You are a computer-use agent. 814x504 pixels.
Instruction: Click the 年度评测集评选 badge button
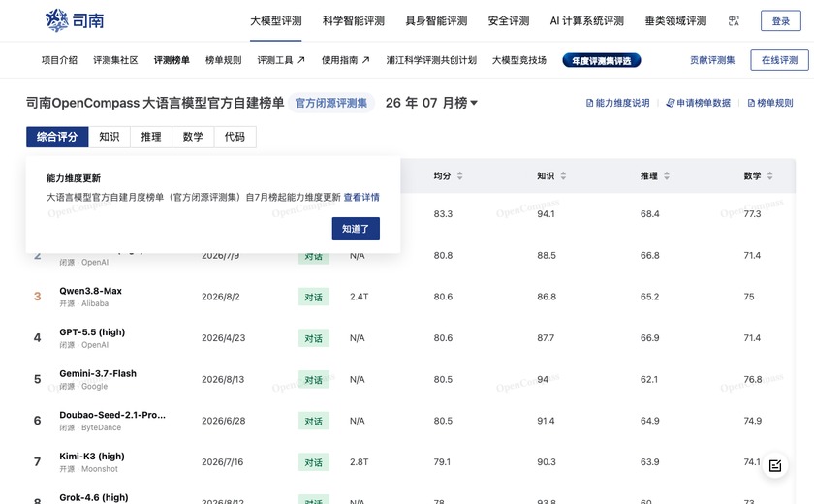point(602,61)
